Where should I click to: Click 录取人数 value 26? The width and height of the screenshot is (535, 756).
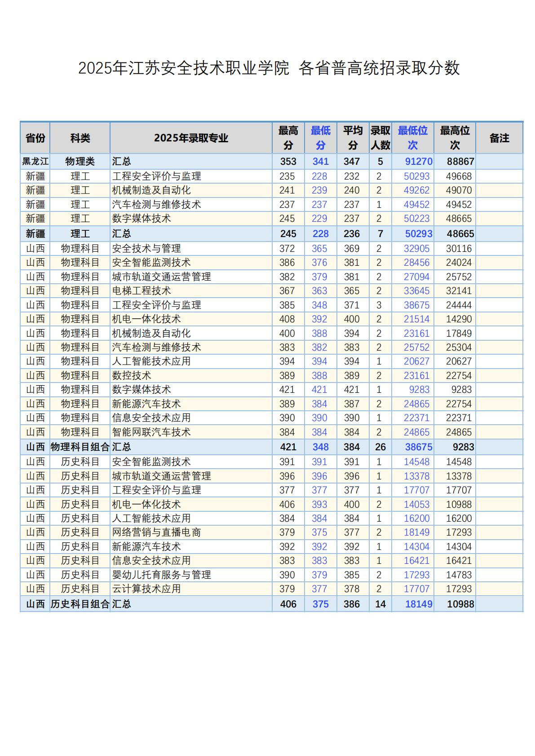coord(380,447)
